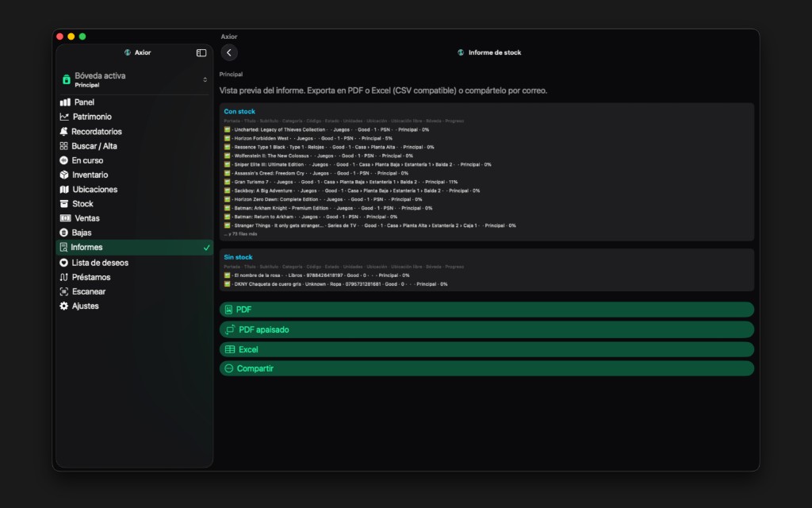This screenshot has height=508, width=812.
Task: Click Horizon Forbidden West row
Action: click(308, 138)
